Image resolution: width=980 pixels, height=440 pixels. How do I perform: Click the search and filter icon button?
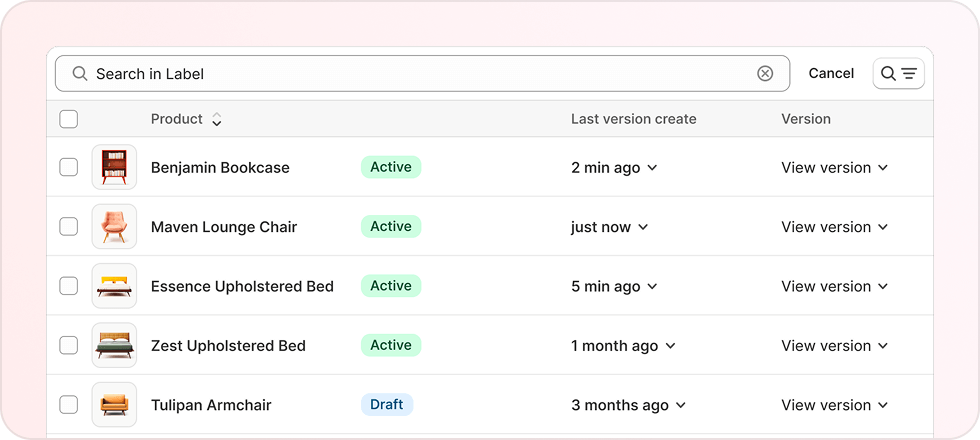(898, 73)
